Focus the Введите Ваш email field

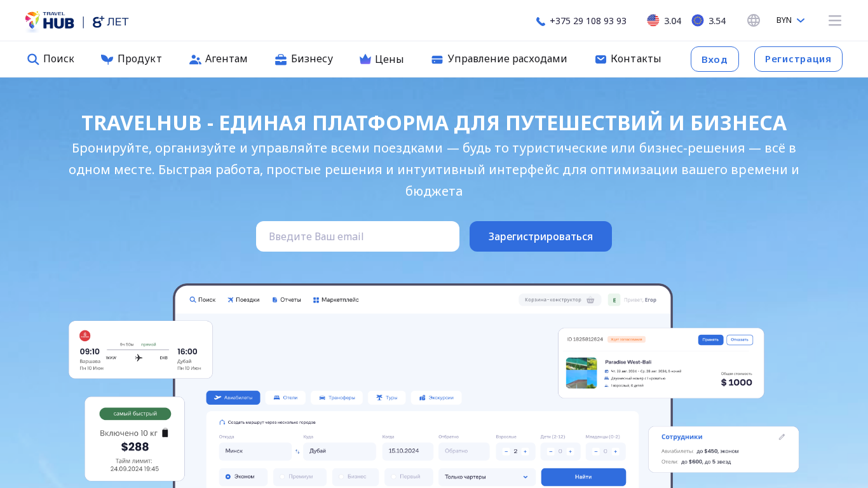(x=358, y=236)
